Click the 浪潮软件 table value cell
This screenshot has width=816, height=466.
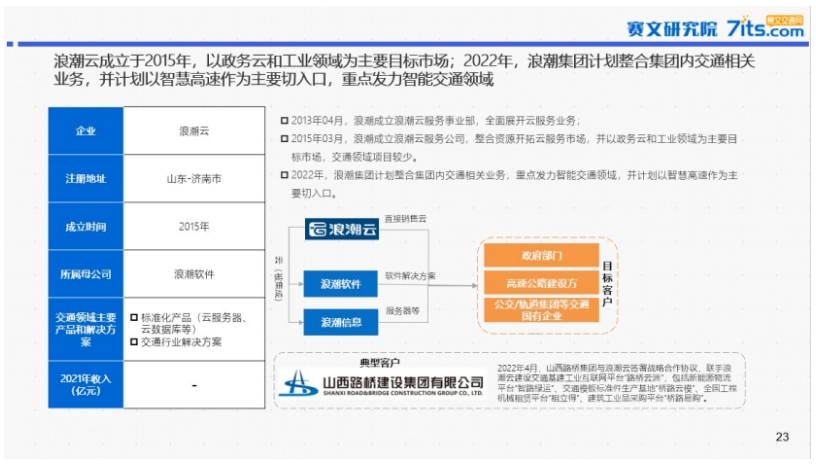(x=194, y=274)
